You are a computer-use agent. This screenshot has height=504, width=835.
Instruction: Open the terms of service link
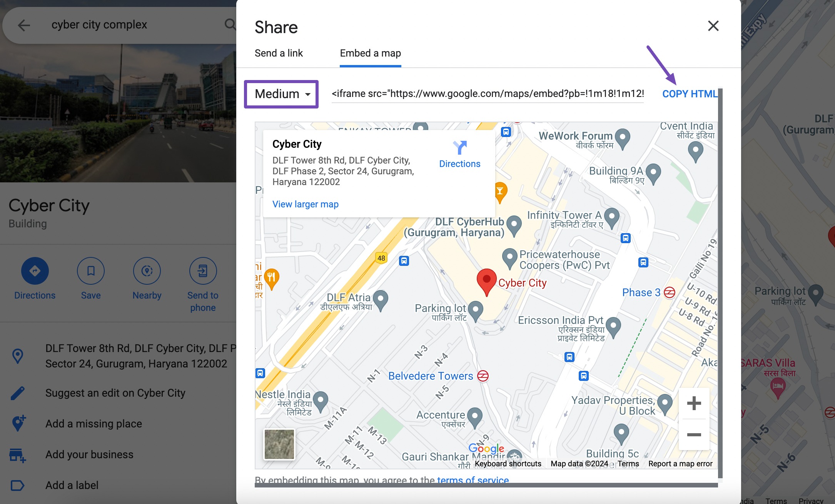point(473,479)
